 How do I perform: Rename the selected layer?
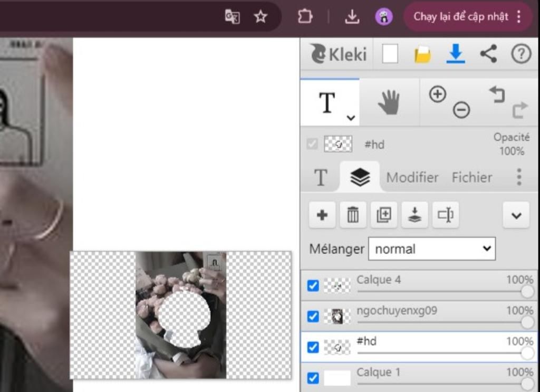click(446, 215)
